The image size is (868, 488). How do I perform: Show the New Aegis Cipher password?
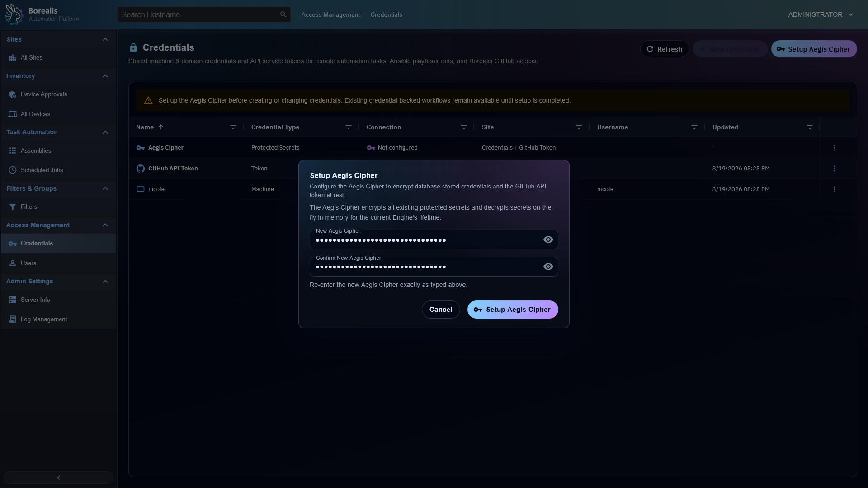548,239
